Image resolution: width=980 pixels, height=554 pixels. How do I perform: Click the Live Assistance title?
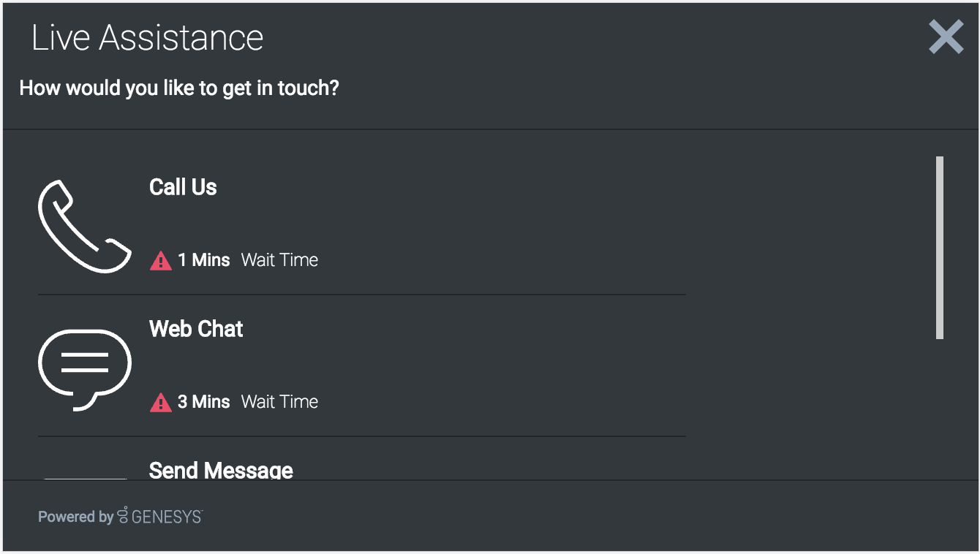click(x=147, y=37)
